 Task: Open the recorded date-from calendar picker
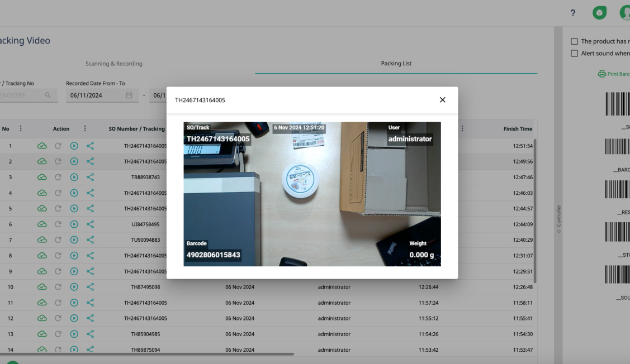point(129,95)
